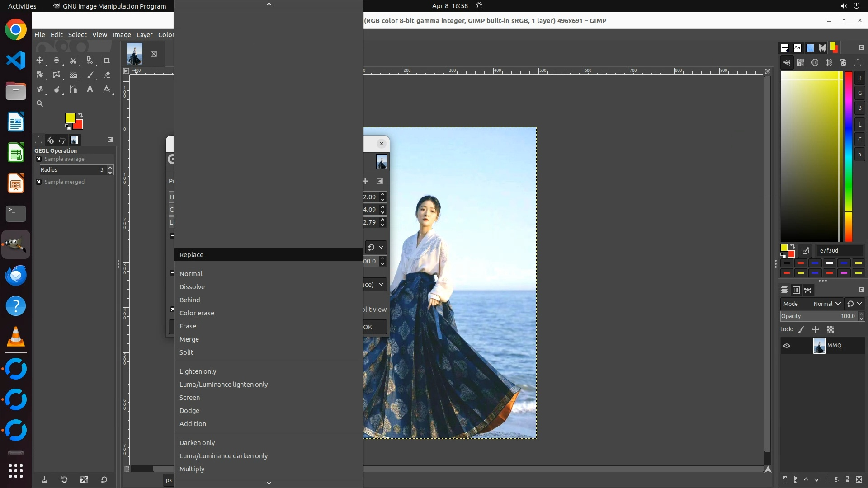
Task: Select the Zoom magnifier tool
Action: coord(40,104)
